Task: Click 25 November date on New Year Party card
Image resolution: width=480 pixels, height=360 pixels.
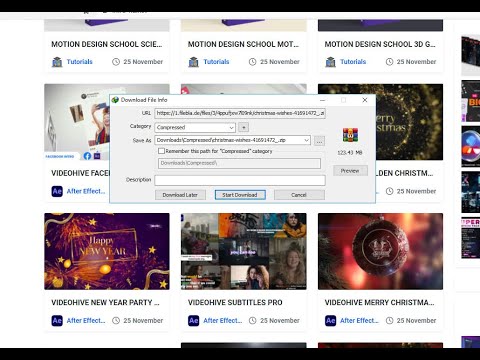Action: pyautogui.click(x=143, y=320)
